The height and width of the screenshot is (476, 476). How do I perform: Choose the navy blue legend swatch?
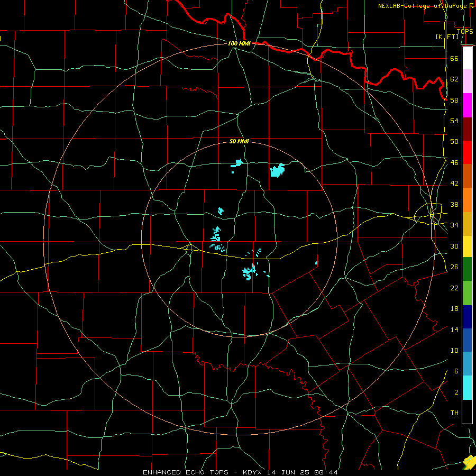(467, 317)
